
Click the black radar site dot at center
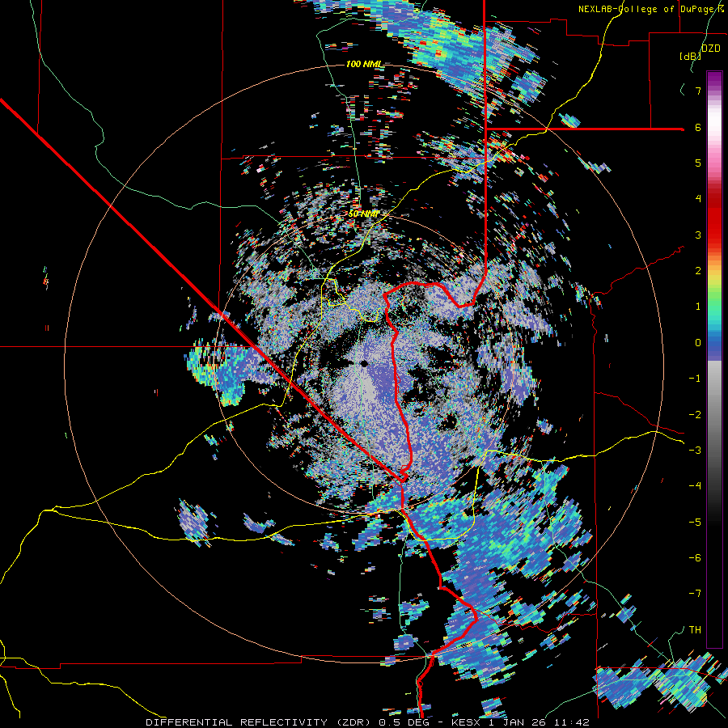pos(364,363)
